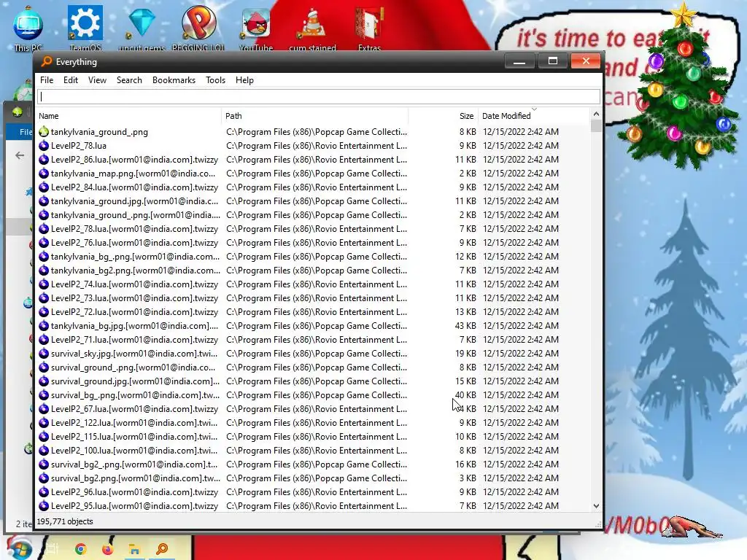Select the LevelP2_100.lua encrypted file name
This screenshot has height=560, width=747.
click(x=134, y=451)
